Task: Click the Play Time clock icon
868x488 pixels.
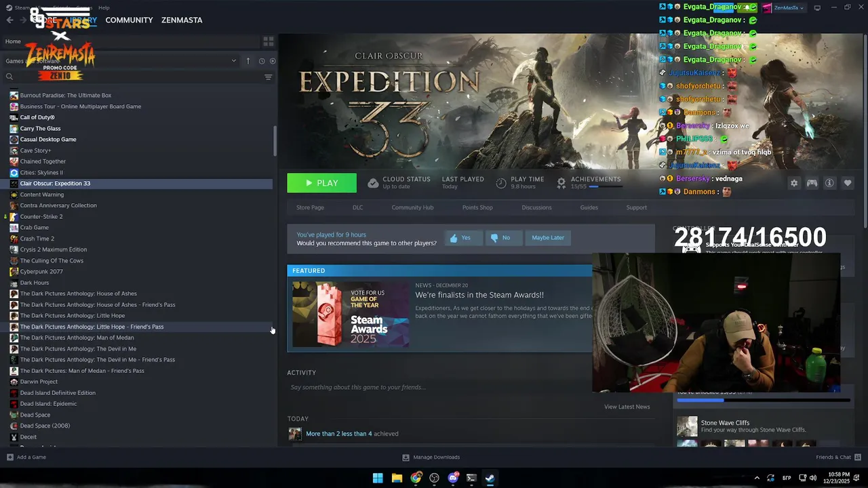Action: pos(501,183)
